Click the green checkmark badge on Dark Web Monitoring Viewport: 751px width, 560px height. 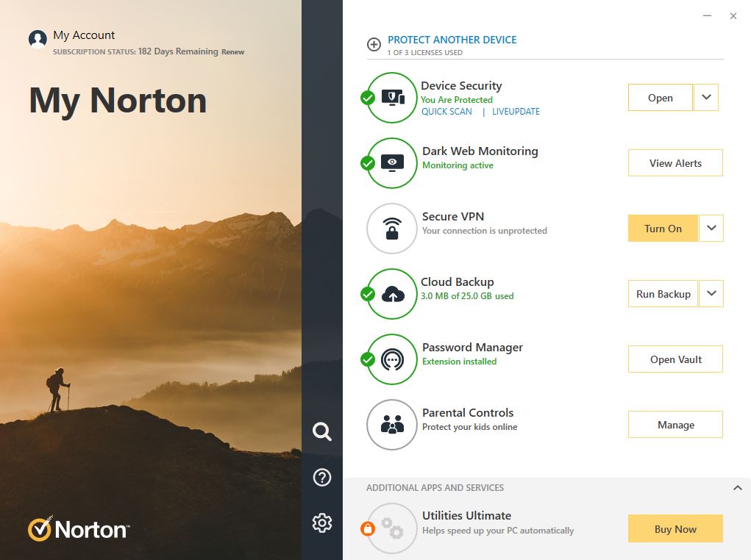[x=368, y=163]
